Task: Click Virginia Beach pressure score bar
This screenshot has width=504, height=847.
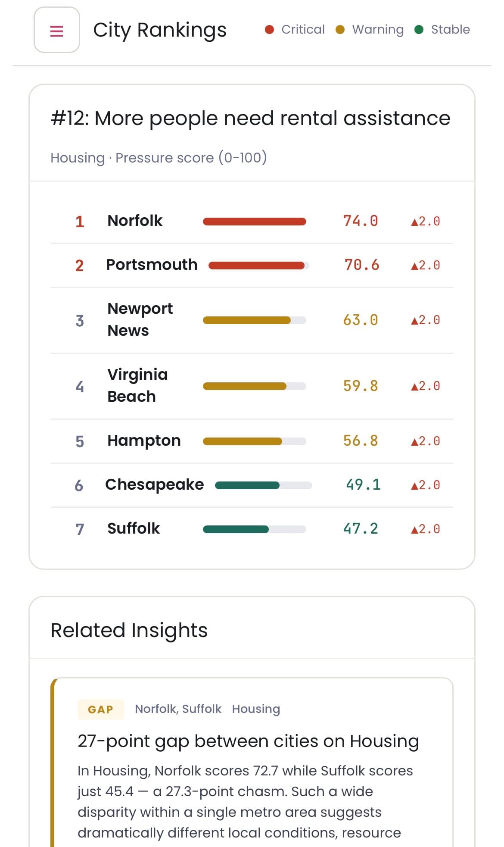Action: pos(254,386)
